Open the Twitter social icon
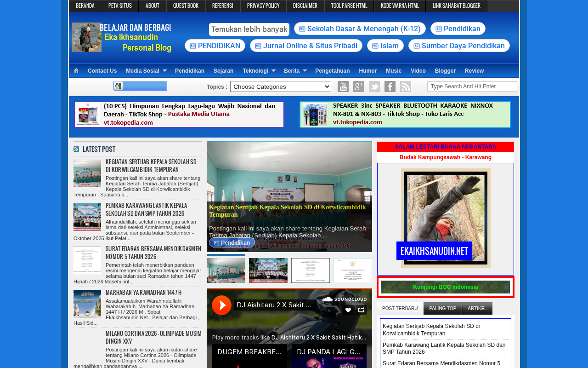Image resolution: width=588 pixels, height=368 pixels. 374,86
